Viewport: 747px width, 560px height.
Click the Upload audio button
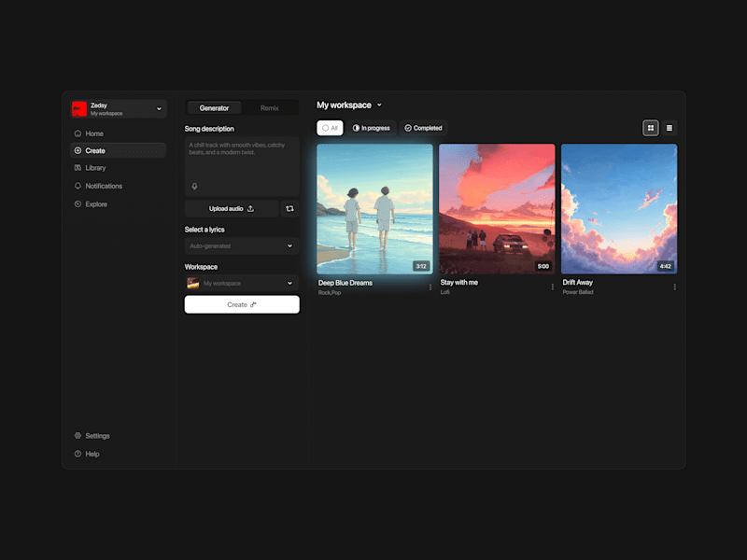click(x=232, y=208)
